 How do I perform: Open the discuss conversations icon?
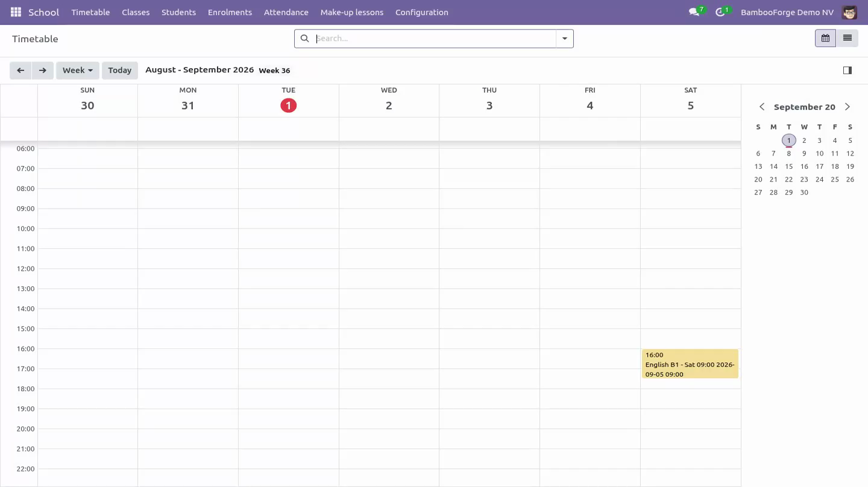[x=696, y=12]
